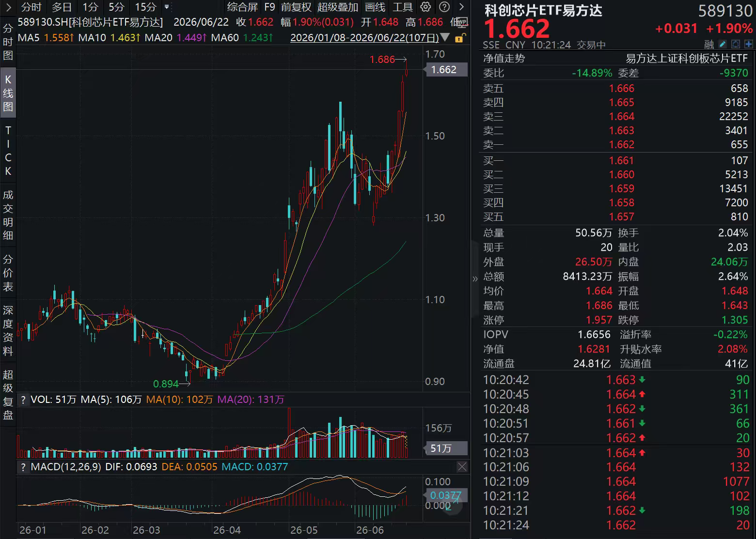This screenshot has width=756, height=539.
Task: Click the 买一 price 1.661
Action: click(622, 160)
